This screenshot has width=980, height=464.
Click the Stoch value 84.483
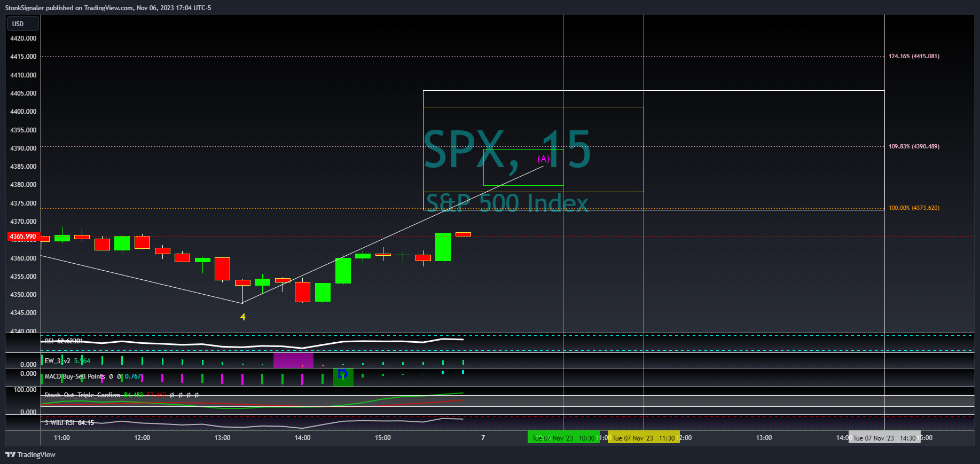tap(134, 395)
